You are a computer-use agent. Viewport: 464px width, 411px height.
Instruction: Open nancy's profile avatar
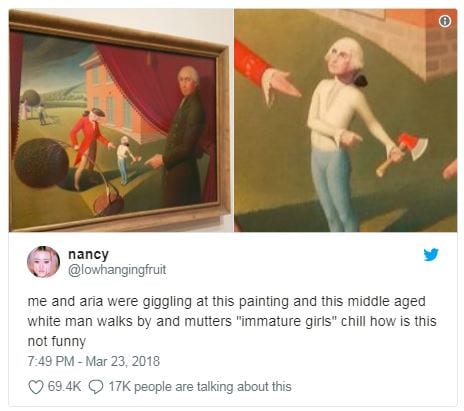[x=43, y=262]
